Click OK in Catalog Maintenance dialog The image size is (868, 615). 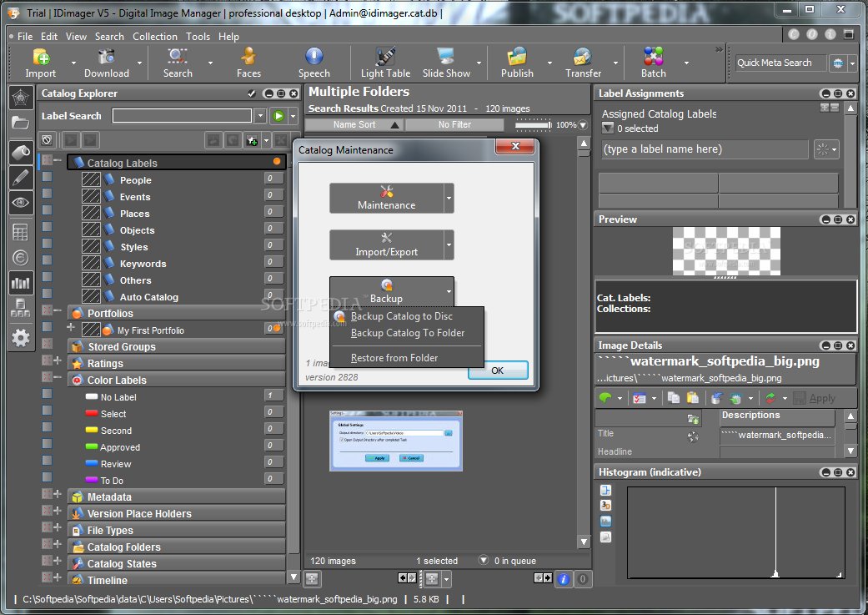497,371
